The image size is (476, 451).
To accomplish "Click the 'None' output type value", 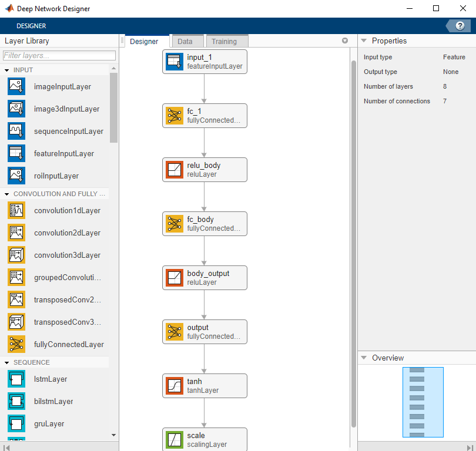I will (x=451, y=72).
